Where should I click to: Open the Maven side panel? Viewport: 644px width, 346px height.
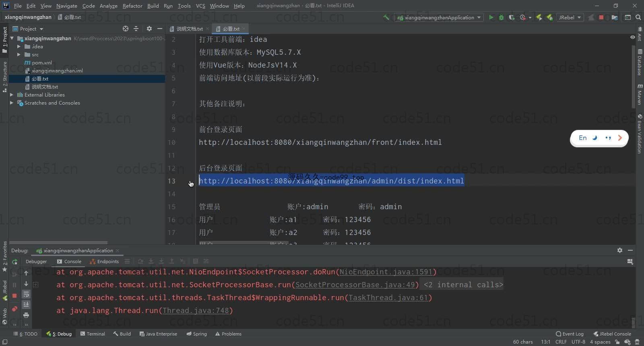coord(640,95)
